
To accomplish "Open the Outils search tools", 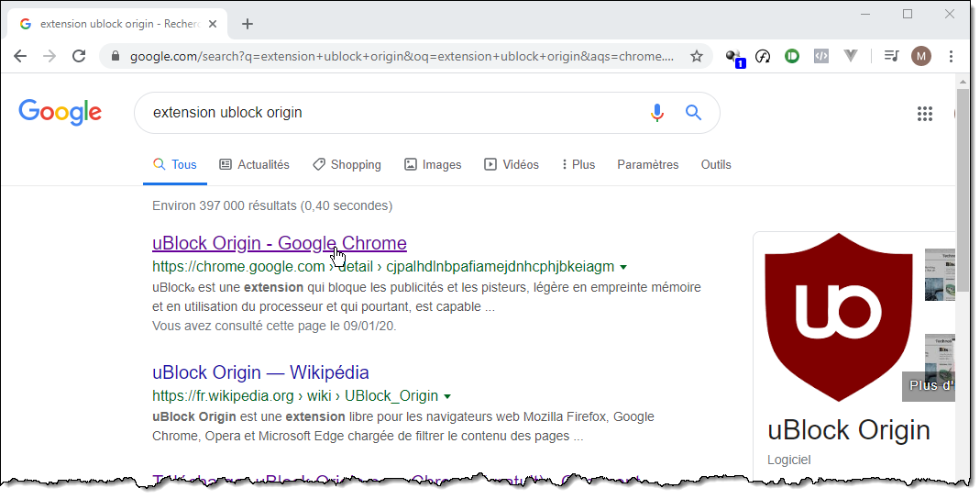I will (716, 165).
